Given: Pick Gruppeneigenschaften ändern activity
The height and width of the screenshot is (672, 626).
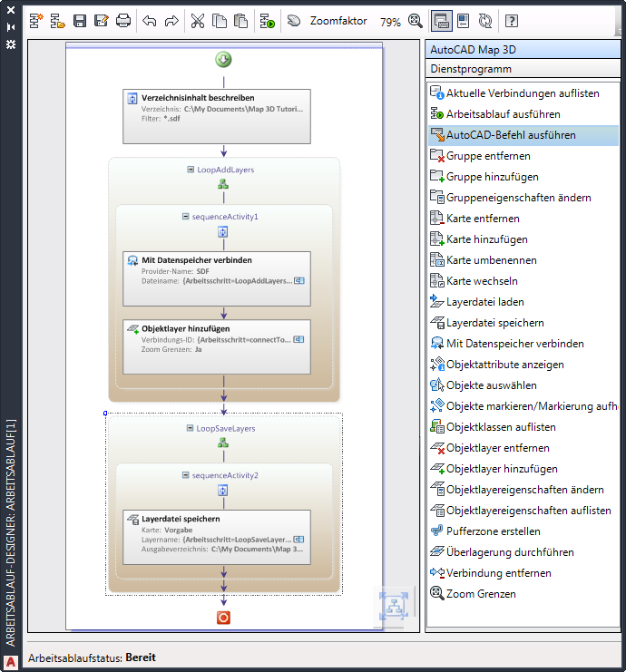Looking at the screenshot, I should (x=523, y=198).
